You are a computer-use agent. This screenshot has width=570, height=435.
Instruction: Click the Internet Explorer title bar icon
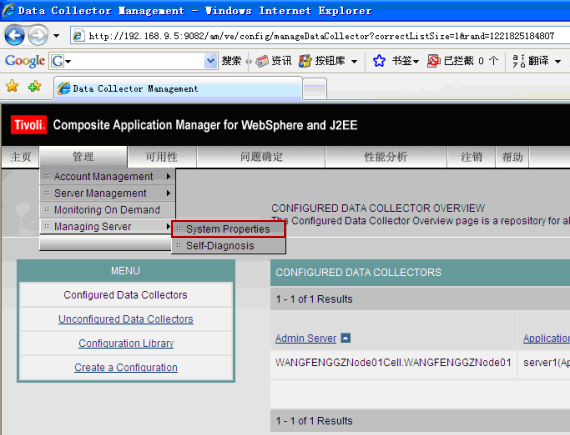9,10
